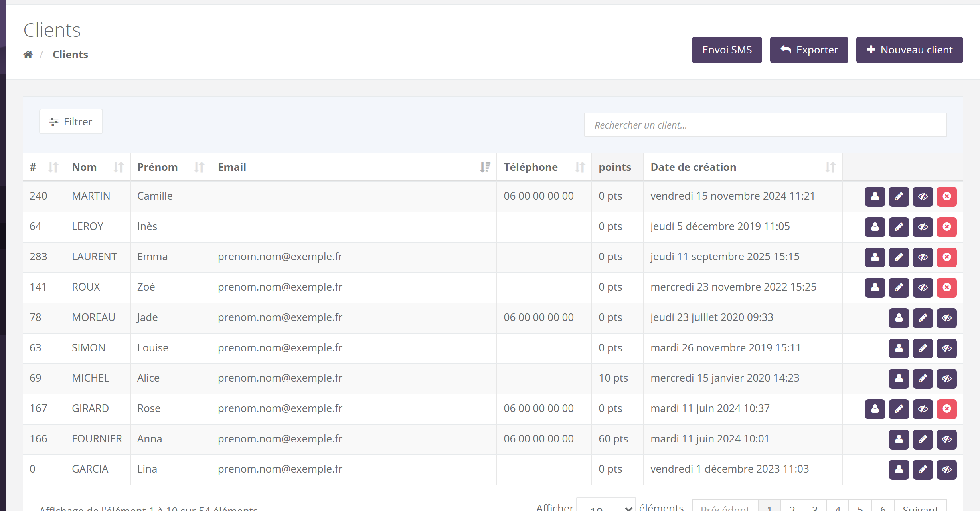Viewport: 980px width, 511px height.
Task: Delete client LEROY Inès with red icon
Action: [946, 227]
